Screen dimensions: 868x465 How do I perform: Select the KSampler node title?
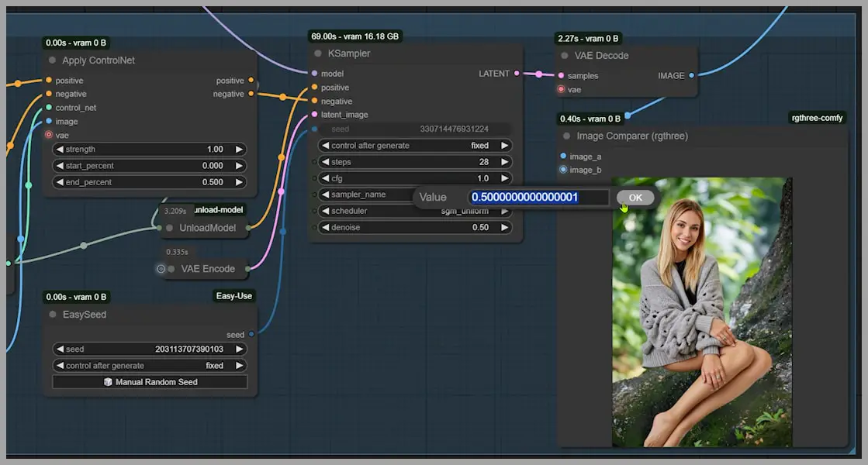(349, 53)
